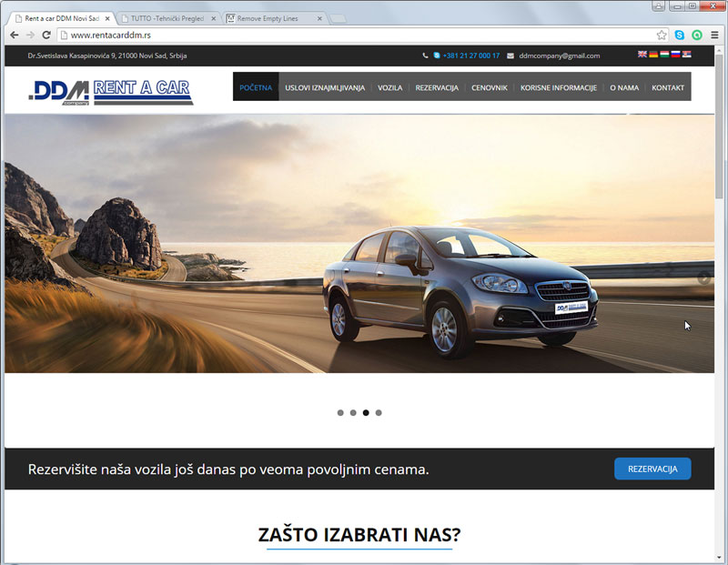
Task: Click the scrollbar down arrow
Action: click(x=719, y=558)
